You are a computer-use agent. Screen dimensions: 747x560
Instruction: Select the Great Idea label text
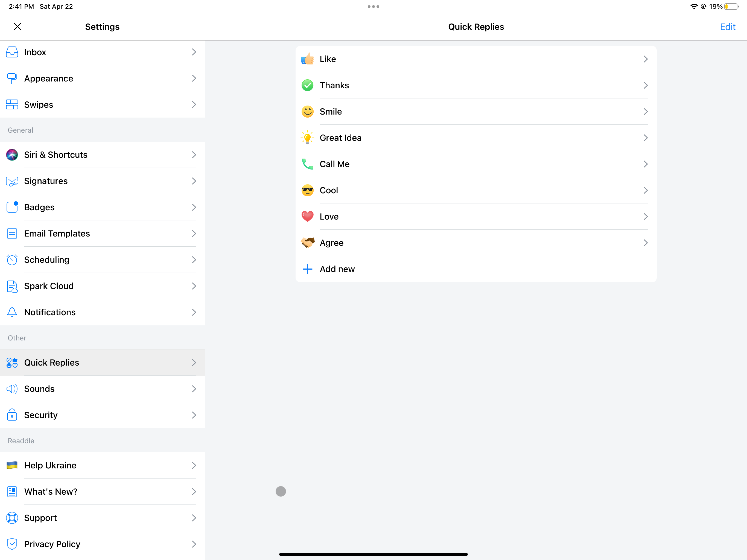[340, 138]
